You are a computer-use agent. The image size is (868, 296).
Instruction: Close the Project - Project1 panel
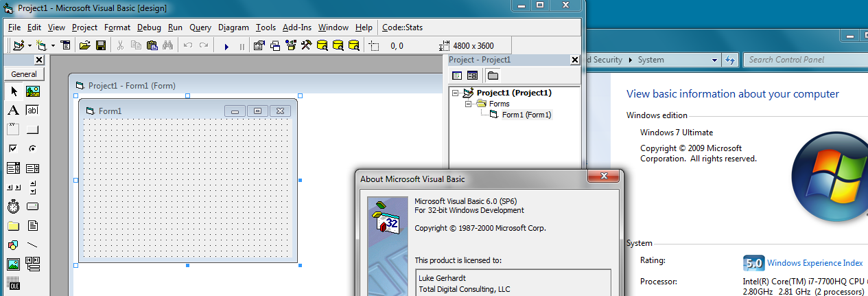(x=574, y=60)
